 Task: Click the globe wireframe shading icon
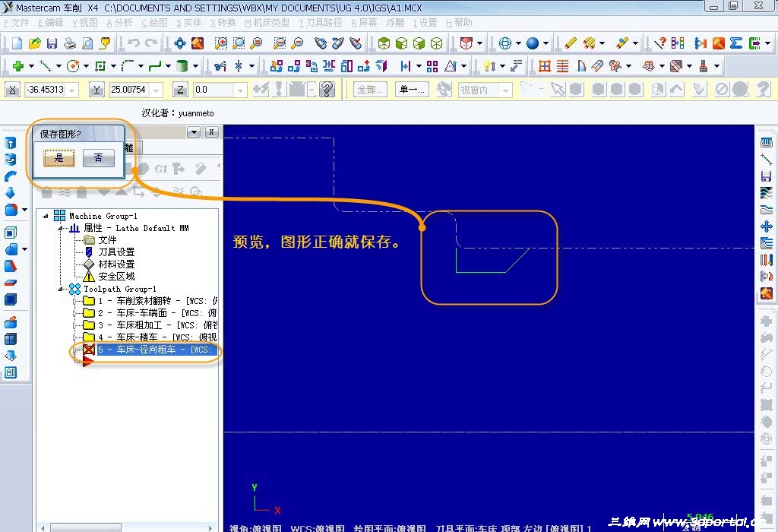(x=504, y=43)
